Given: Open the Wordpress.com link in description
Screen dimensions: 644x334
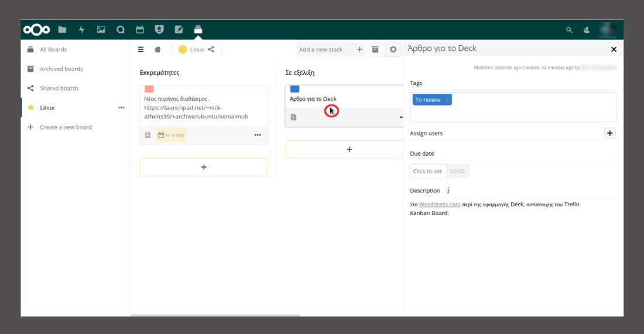Looking at the screenshot, I should pos(440,205).
